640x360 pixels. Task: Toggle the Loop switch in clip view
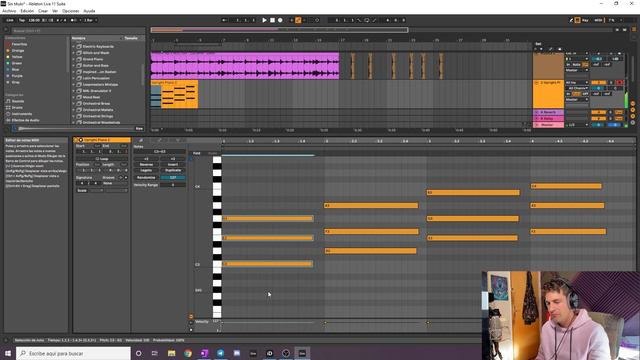tap(102, 158)
